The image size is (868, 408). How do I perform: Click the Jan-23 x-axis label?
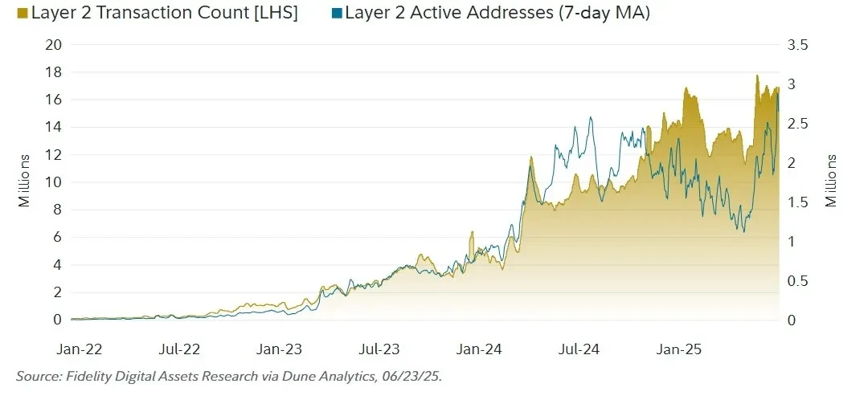tap(280, 349)
